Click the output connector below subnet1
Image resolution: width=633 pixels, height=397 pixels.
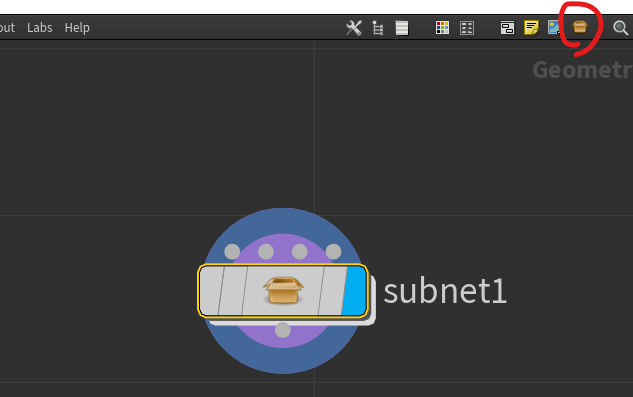[x=283, y=330]
